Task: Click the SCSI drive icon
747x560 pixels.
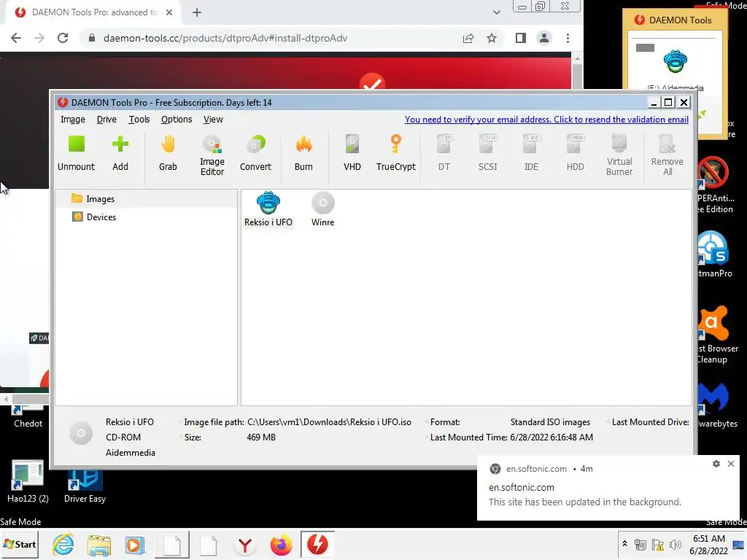Action: [x=488, y=154]
